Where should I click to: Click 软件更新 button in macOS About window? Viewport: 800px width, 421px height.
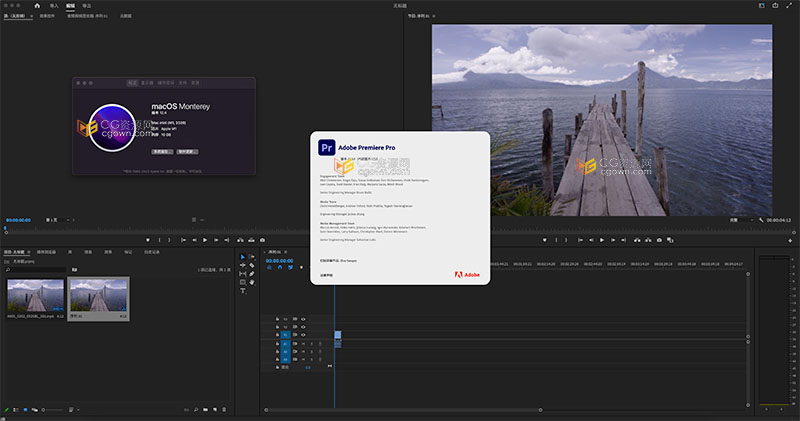point(187,152)
